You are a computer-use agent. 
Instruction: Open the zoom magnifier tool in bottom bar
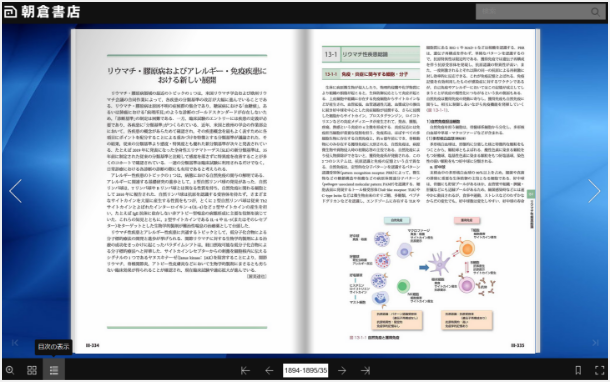10,370
